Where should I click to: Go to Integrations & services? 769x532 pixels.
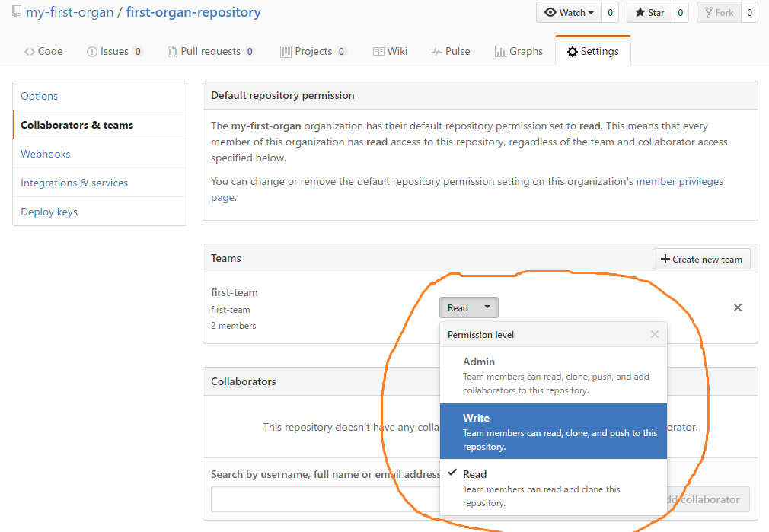(100, 183)
